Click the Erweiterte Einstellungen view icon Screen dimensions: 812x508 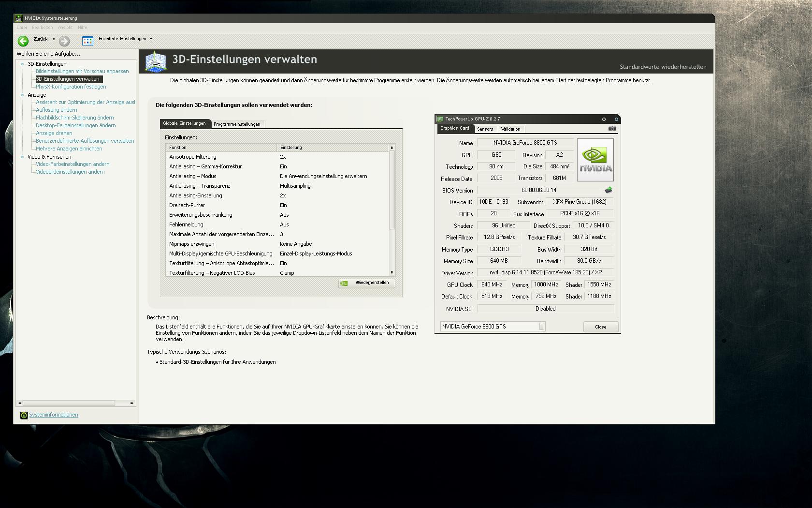(87, 41)
